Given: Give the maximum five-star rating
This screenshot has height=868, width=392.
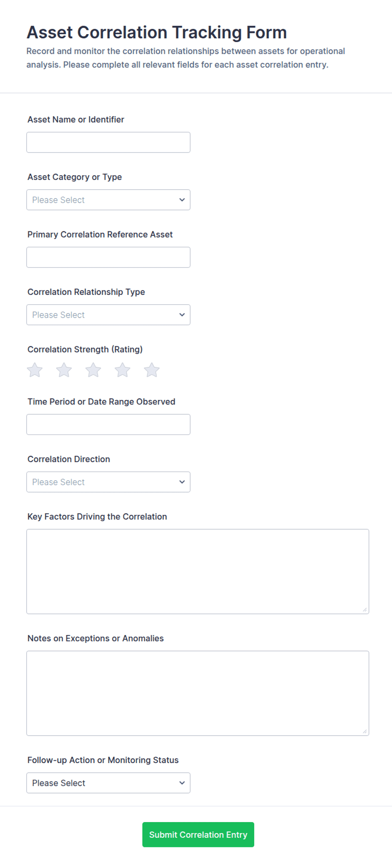Looking at the screenshot, I should 152,370.
